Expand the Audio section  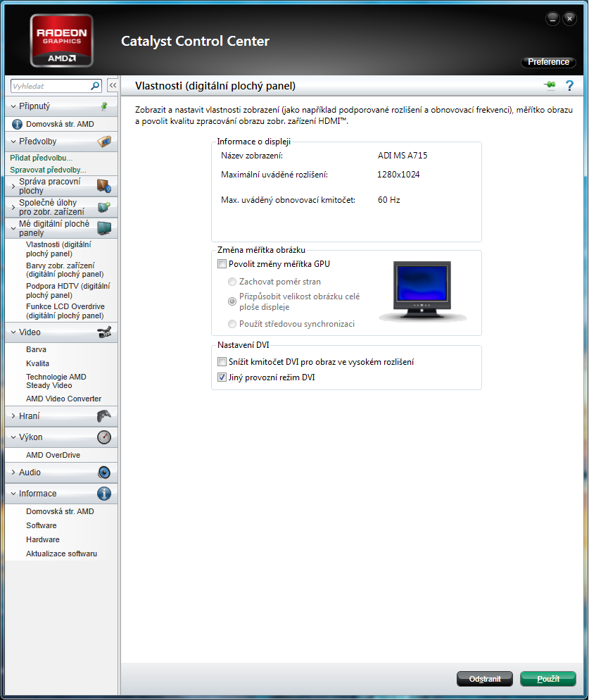pos(13,473)
